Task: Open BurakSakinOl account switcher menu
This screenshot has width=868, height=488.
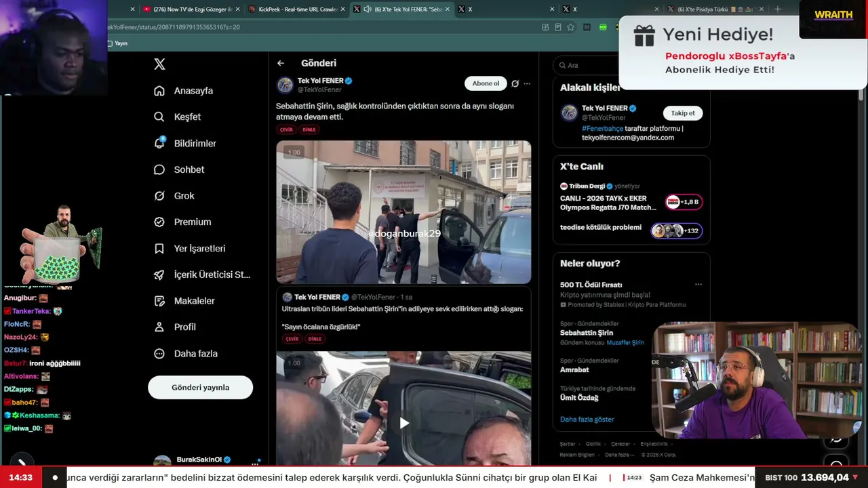Action: coord(255,463)
